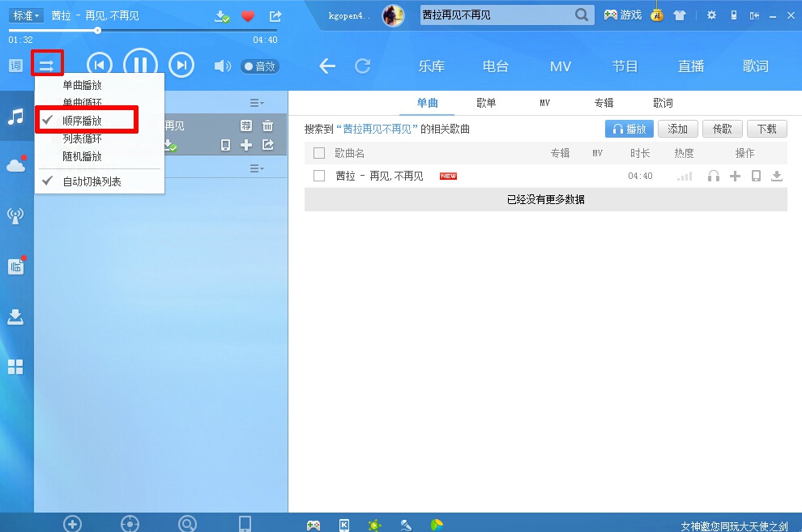Image resolution: width=802 pixels, height=532 pixels.
Task: Locate current song with bottom target icon
Action: pyautogui.click(x=130, y=524)
